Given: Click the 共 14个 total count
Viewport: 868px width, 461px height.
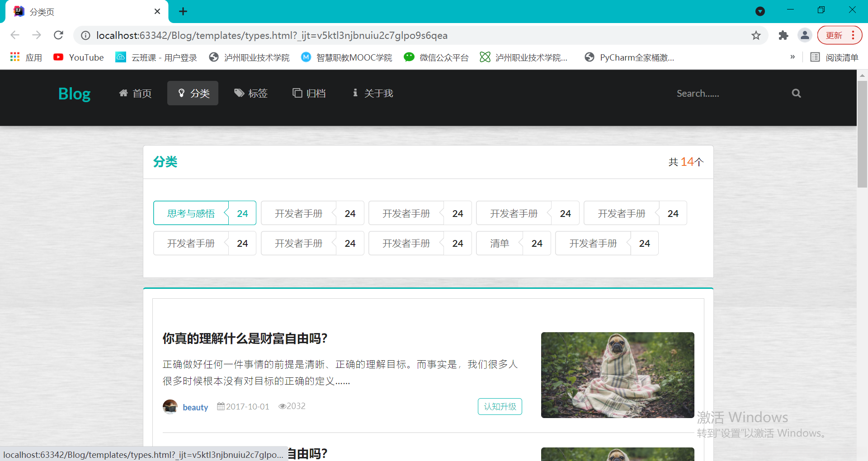Looking at the screenshot, I should coord(686,162).
